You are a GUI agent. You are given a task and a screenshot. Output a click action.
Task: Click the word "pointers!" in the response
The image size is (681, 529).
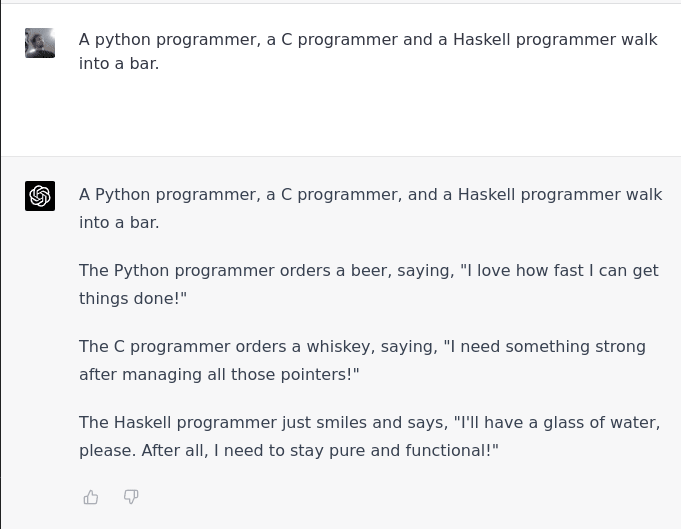coord(320,374)
